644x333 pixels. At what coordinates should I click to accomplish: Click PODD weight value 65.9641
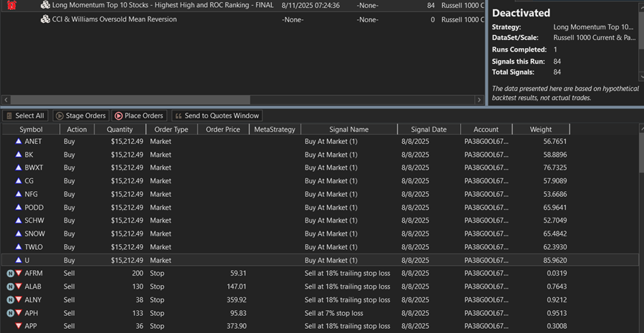pos(555,207)
